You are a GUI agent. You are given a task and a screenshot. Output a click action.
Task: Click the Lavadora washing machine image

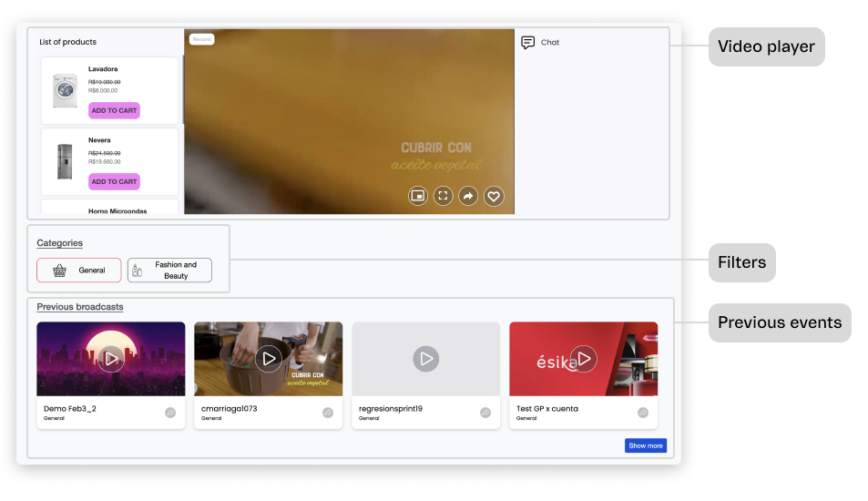point(65,92)
